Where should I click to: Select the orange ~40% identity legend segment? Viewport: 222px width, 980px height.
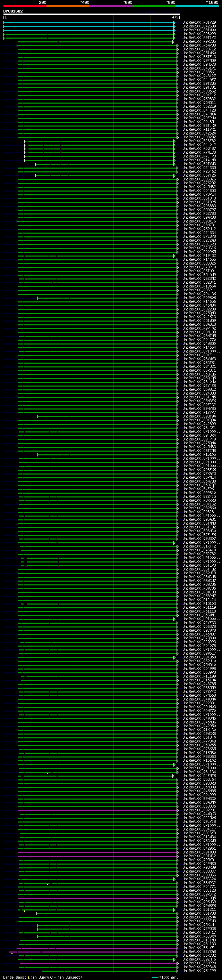[x=68, y=6]
